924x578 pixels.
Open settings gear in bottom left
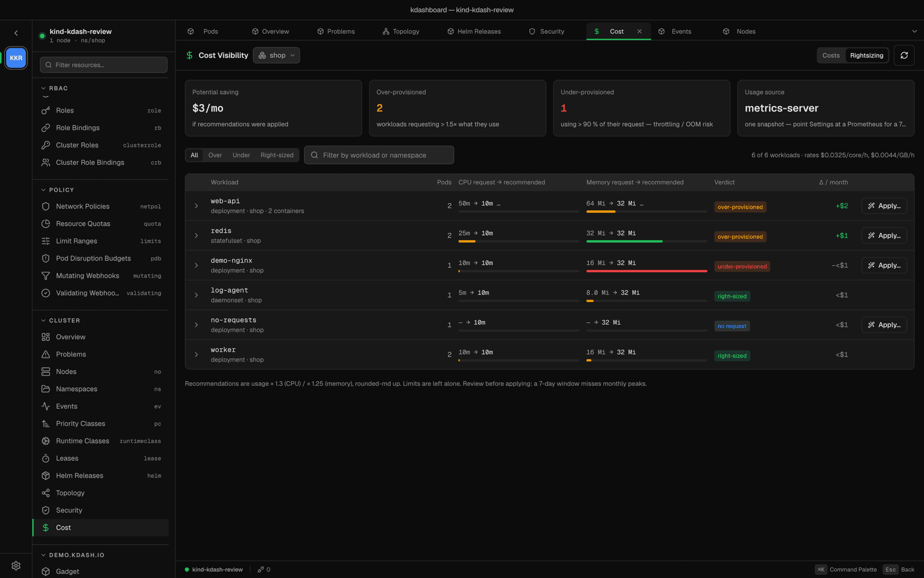[16, 565]
